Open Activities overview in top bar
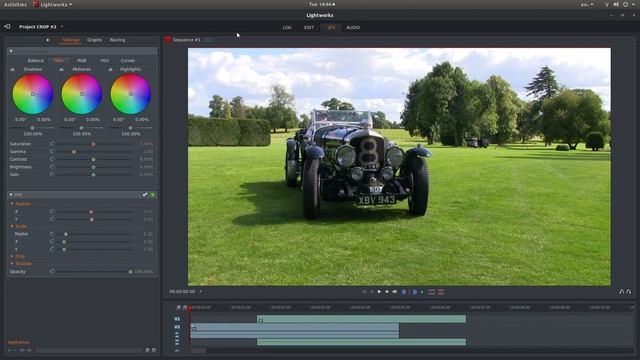640x360 pixels. (x=16, y=4)
